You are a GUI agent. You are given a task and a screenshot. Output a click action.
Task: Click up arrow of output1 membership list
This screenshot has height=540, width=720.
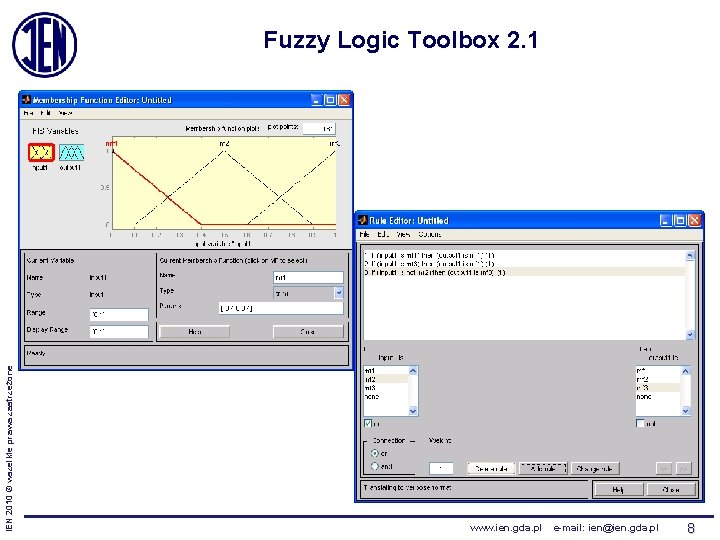(686, 371)
